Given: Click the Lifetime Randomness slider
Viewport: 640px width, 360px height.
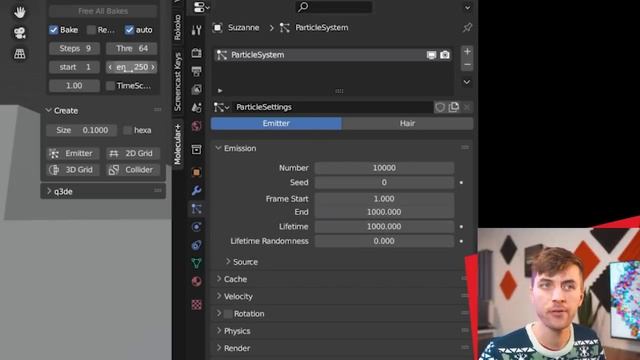Looking at the screenshot, I should coord(384,241).
